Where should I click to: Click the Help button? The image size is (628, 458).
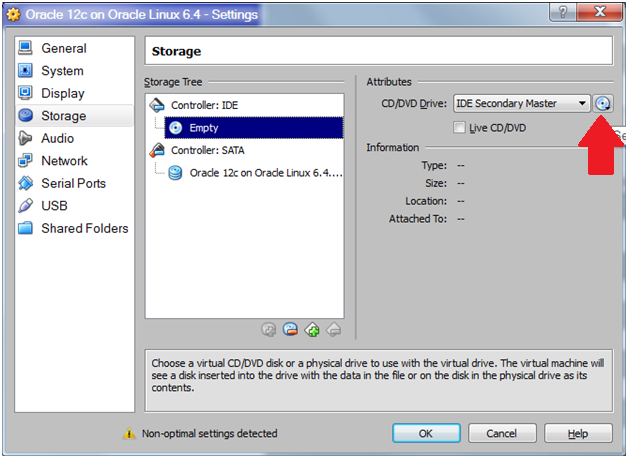pos(577,434)
